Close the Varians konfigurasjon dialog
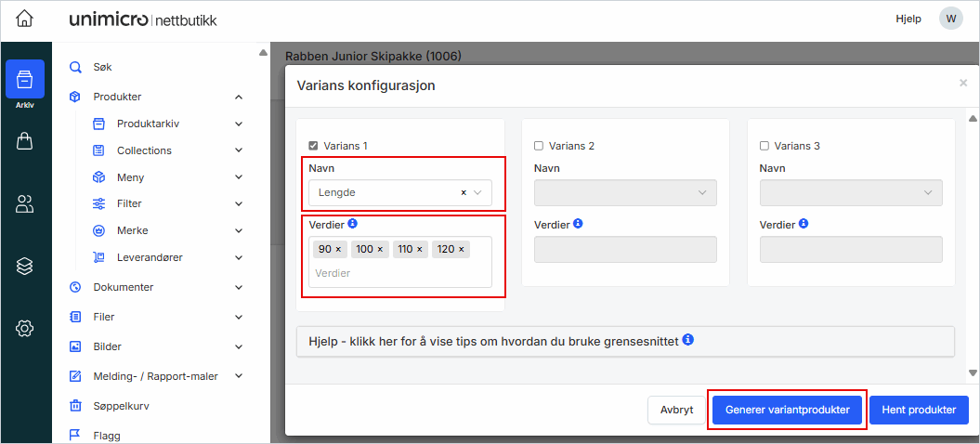The image size is (980, 444). (962, 84)
